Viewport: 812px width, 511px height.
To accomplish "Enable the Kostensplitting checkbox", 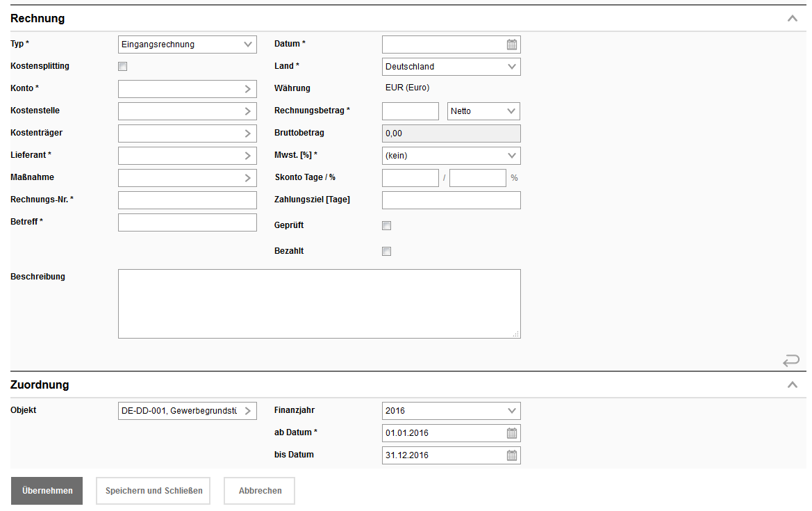I will pyautogui.click(x=123, y=67).
